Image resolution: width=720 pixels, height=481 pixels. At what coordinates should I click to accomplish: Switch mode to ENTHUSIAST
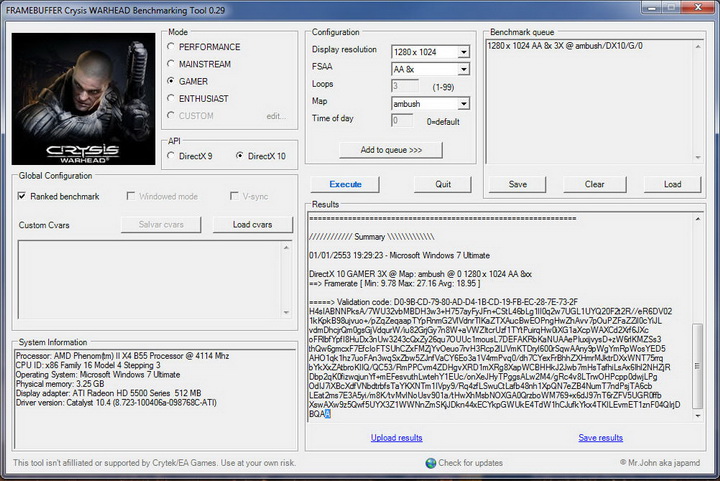(x=171, y=98)
